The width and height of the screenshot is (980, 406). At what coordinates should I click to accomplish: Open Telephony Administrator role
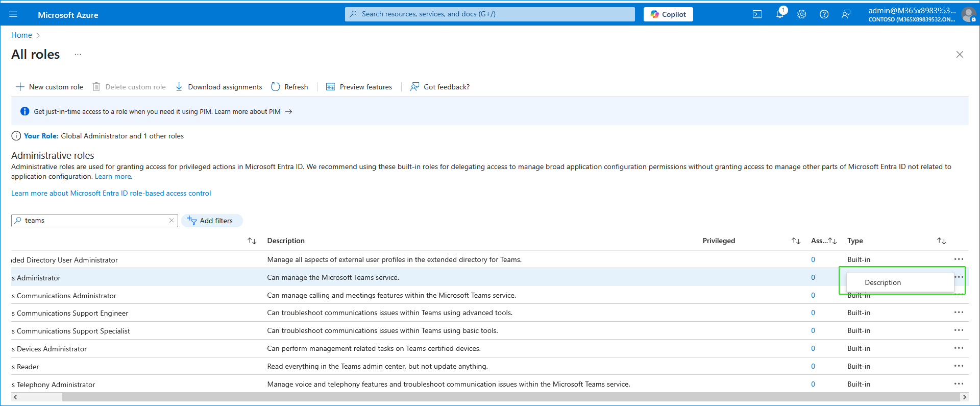pos(53,385)
